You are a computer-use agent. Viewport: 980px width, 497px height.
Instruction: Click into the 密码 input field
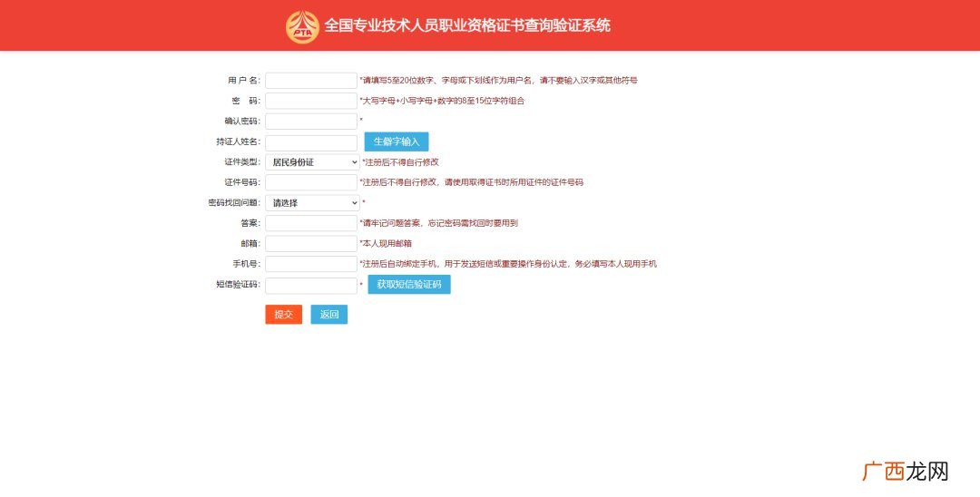click(311, 101)
